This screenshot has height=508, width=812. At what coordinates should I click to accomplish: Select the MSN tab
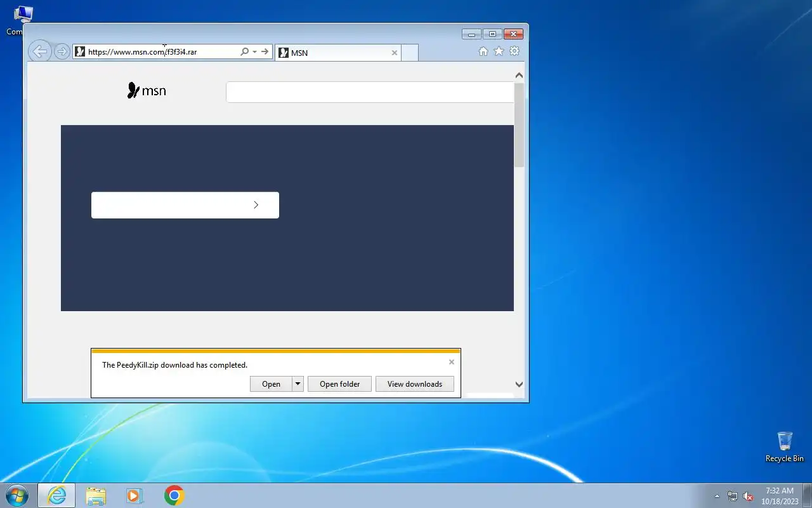337,53
